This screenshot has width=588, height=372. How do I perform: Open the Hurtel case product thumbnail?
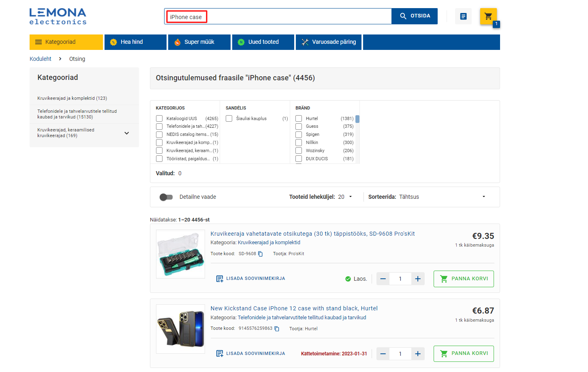click(181, 329)
